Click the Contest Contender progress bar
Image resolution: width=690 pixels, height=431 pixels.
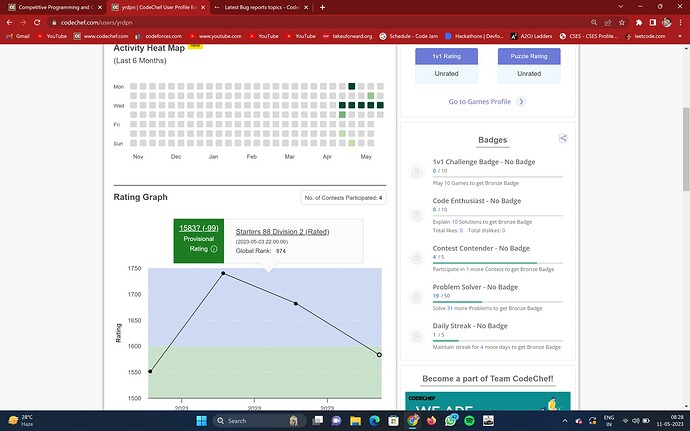[497, 263]
